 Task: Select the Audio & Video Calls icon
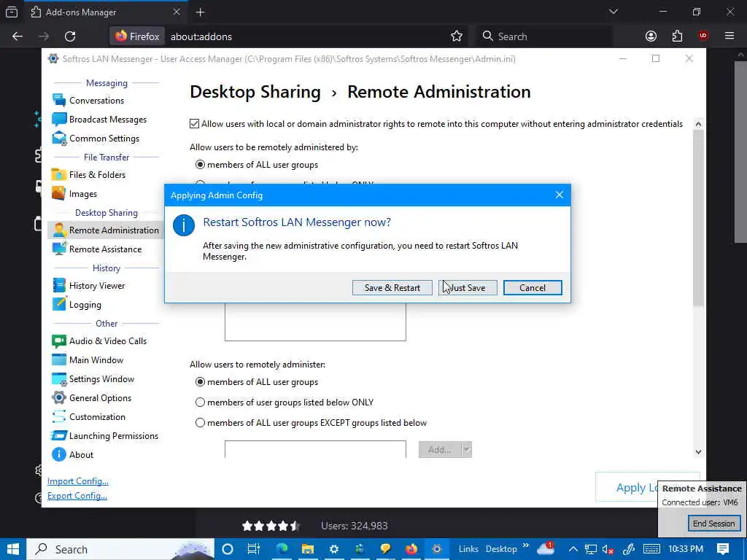pos(58,341)
